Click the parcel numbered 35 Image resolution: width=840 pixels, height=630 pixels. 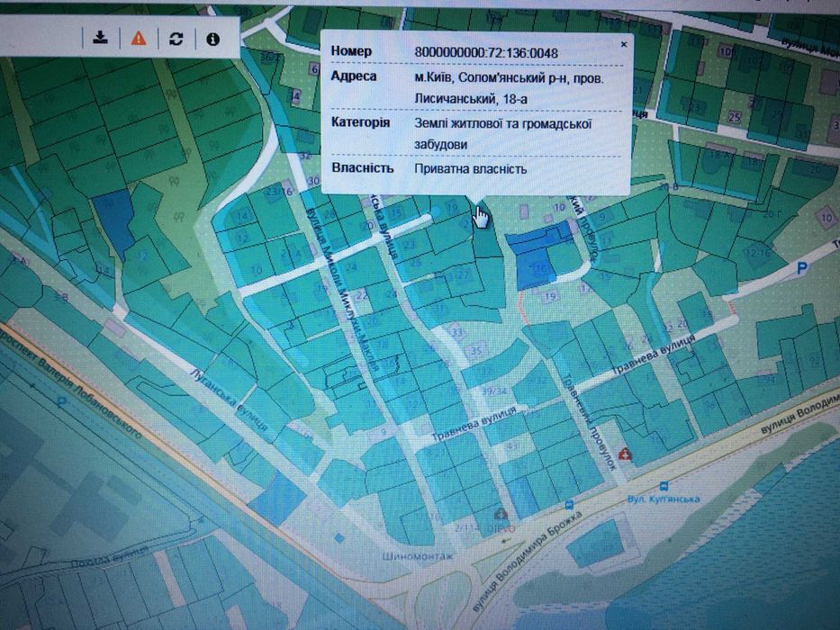(x=475, y=352)
